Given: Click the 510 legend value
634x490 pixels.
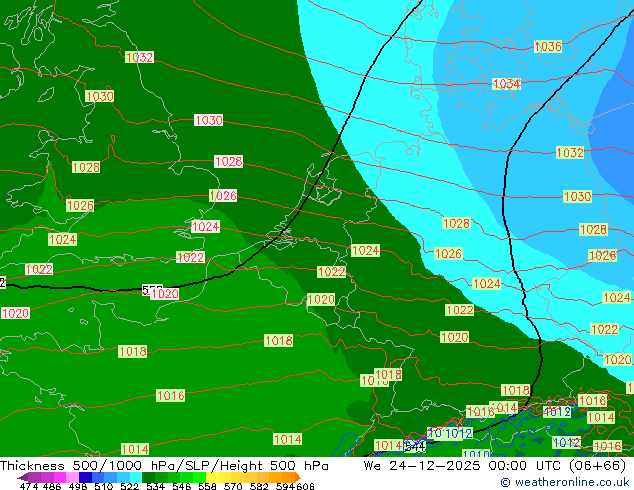Looking at the screenshot, I should [104, 486].
